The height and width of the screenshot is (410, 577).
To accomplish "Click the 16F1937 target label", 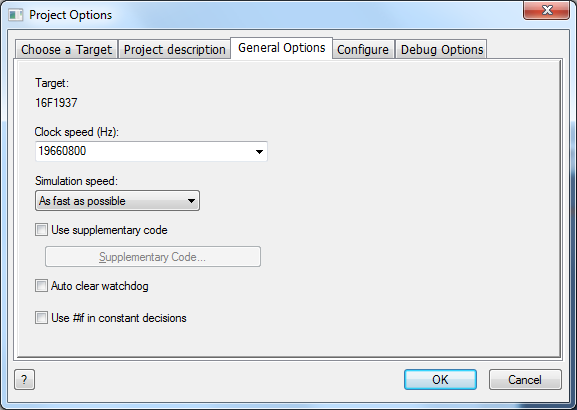I will (56, 103).
